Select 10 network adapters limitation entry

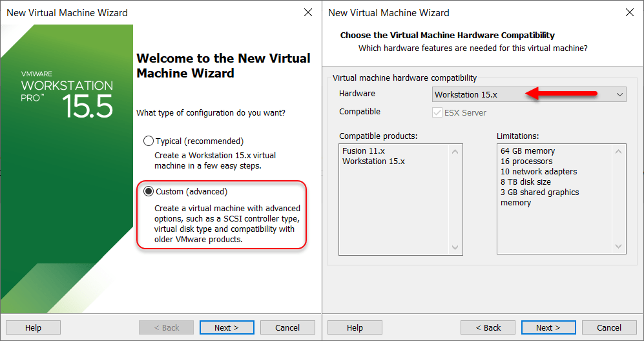pos(539,171)
